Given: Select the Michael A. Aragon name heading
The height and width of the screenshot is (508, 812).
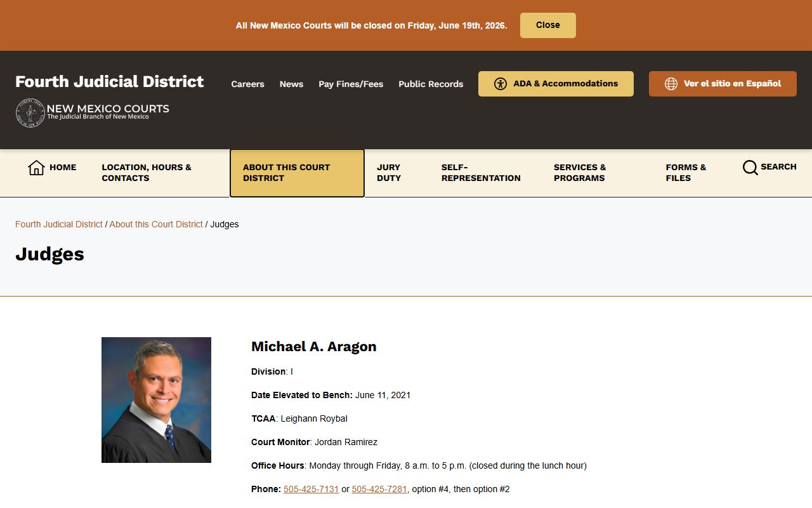Looking at the screenshot, I should (314, 347).
